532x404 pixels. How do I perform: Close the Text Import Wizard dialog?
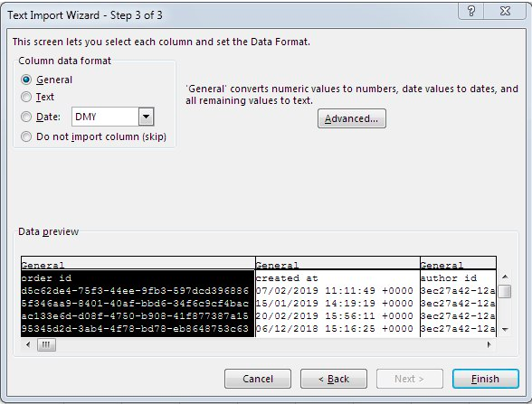click(x=505, y=11)
